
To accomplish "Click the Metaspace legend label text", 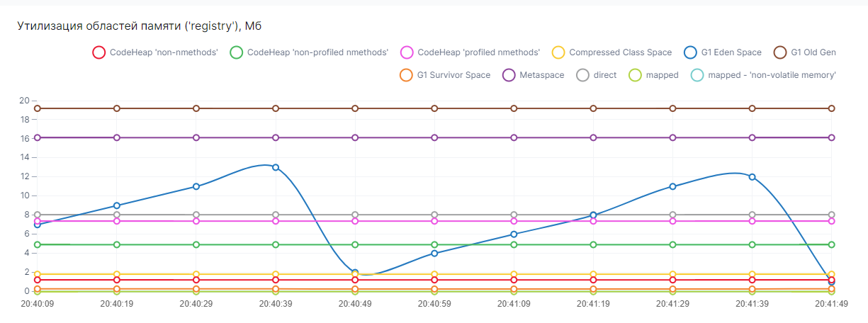I will (x=541, y=75).
